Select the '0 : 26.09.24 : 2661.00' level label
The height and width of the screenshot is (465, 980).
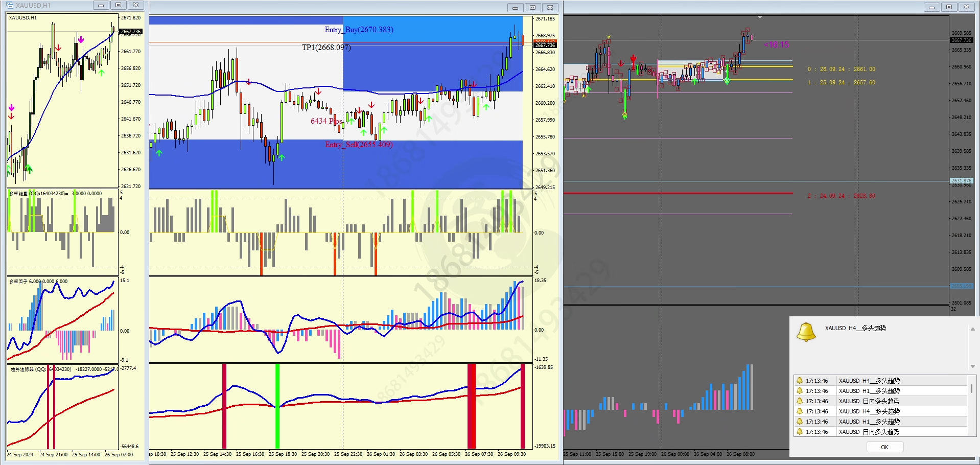(841, 69)
